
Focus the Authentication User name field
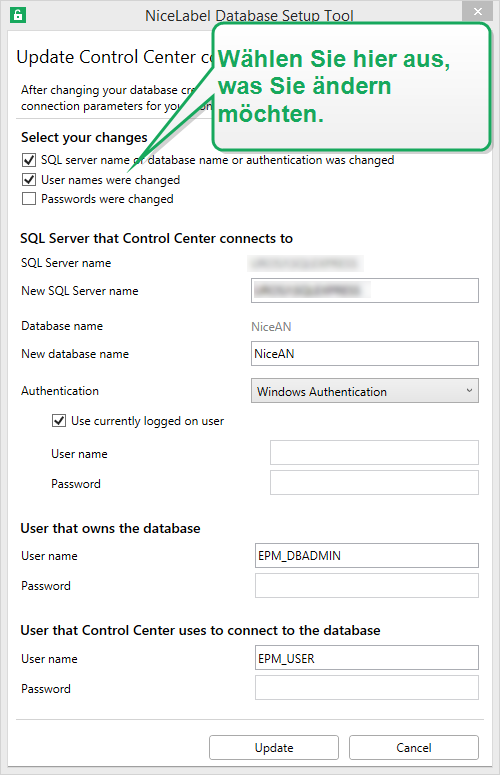[x=374, y=453]
